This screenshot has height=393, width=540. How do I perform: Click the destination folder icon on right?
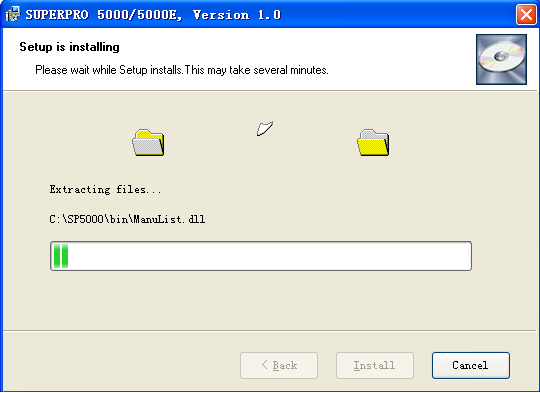click(373, 143)
